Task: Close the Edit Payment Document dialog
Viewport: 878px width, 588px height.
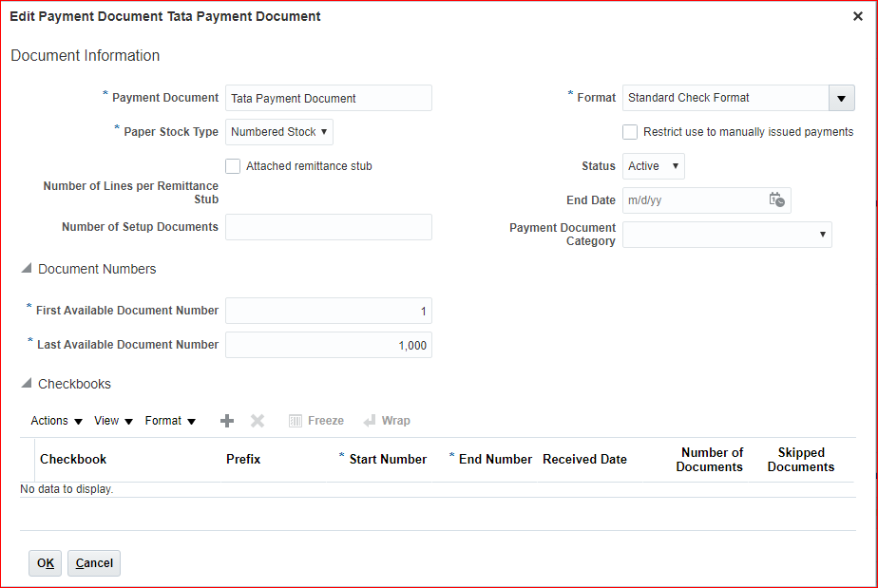Action: (x=858, y=16)
